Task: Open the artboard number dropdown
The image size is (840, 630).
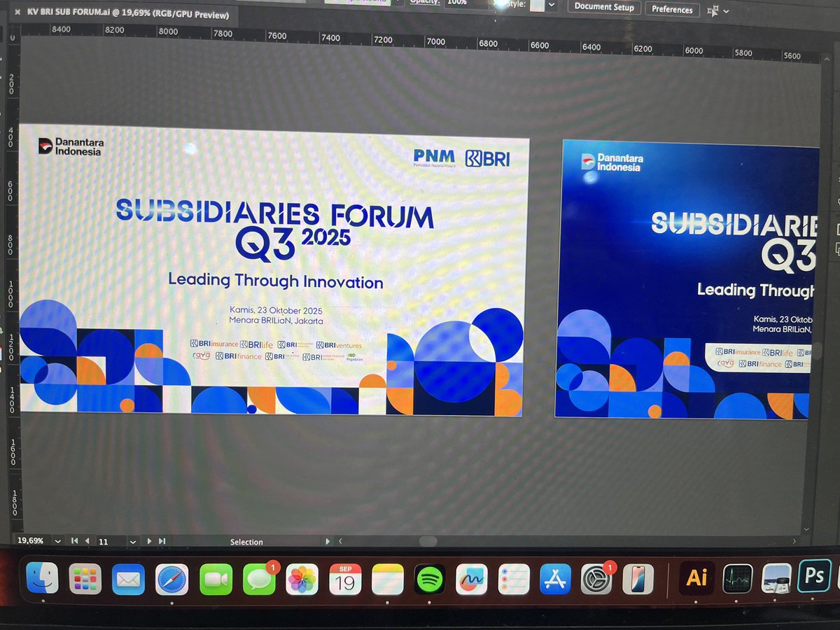Action: coord(132,541)
